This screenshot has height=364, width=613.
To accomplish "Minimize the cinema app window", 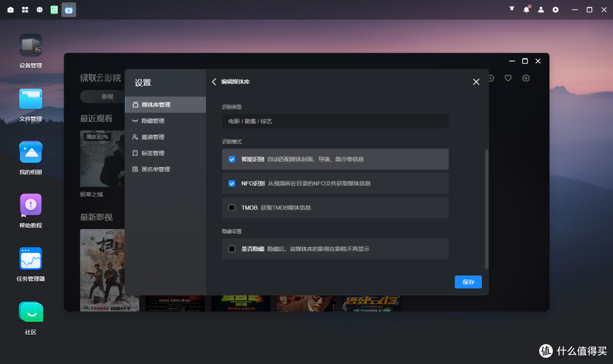I will coord(512,61).
